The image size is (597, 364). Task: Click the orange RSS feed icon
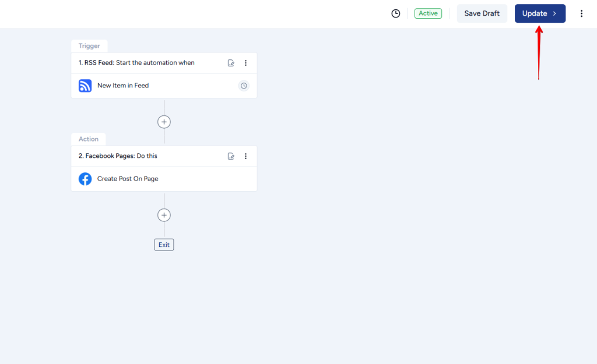coord(85,86)
